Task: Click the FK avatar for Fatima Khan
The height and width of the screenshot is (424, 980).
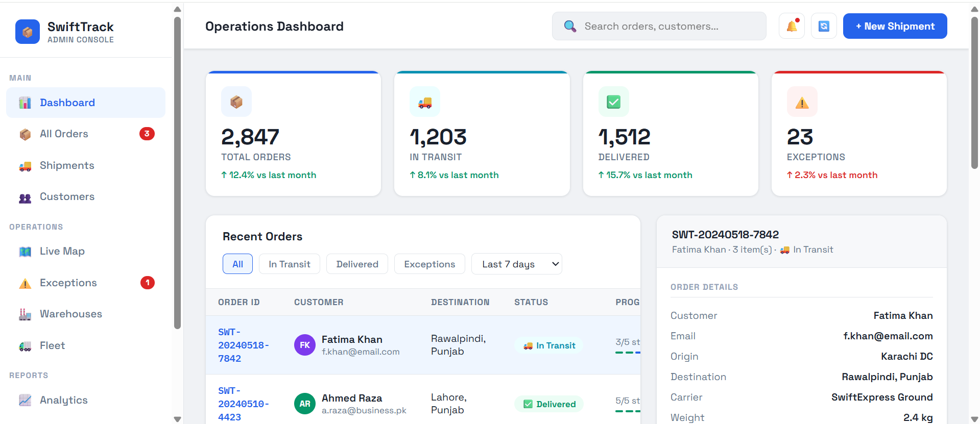Action: [x=305, y=345]
